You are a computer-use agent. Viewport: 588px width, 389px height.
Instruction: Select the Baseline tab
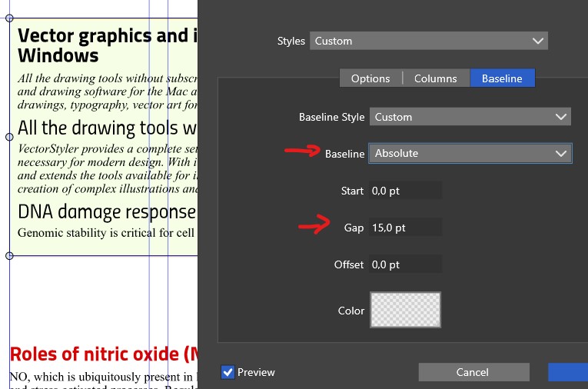502,78
